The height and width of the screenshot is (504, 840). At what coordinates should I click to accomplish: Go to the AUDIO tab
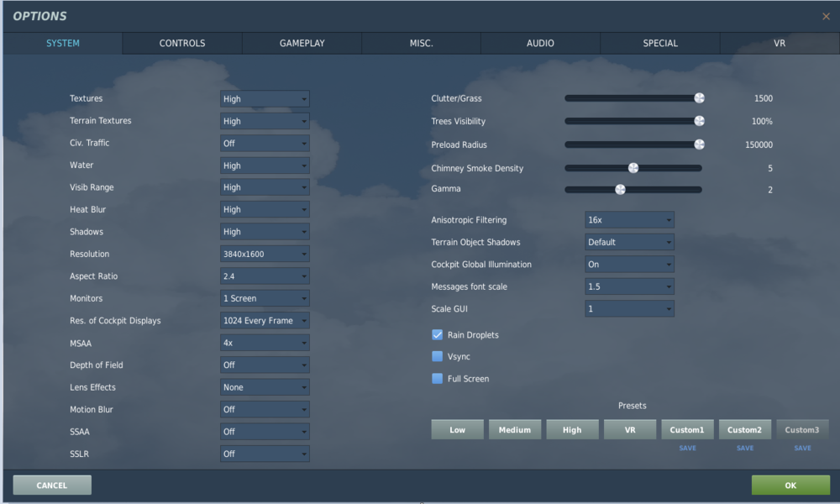click(540, 44)
